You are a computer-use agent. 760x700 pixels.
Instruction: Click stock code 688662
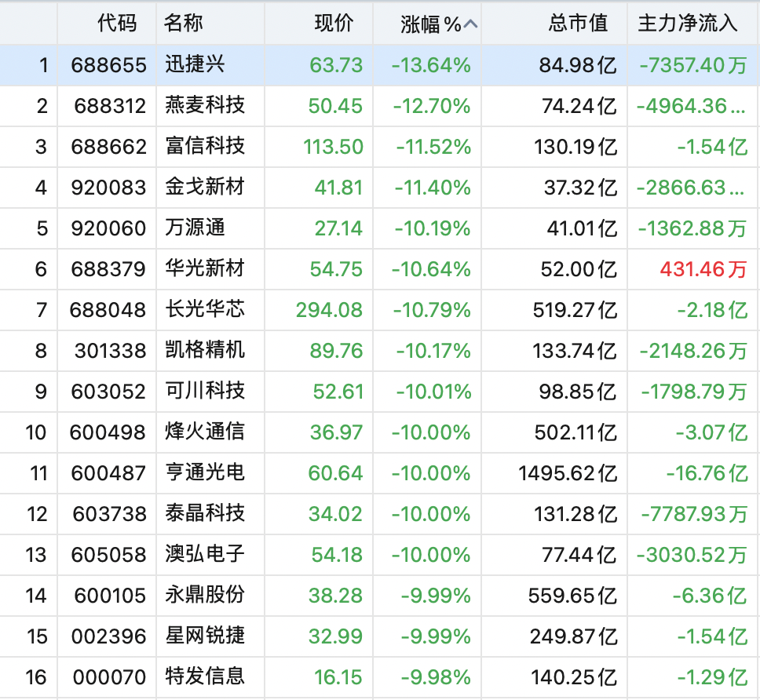click(x=108, y=147)
